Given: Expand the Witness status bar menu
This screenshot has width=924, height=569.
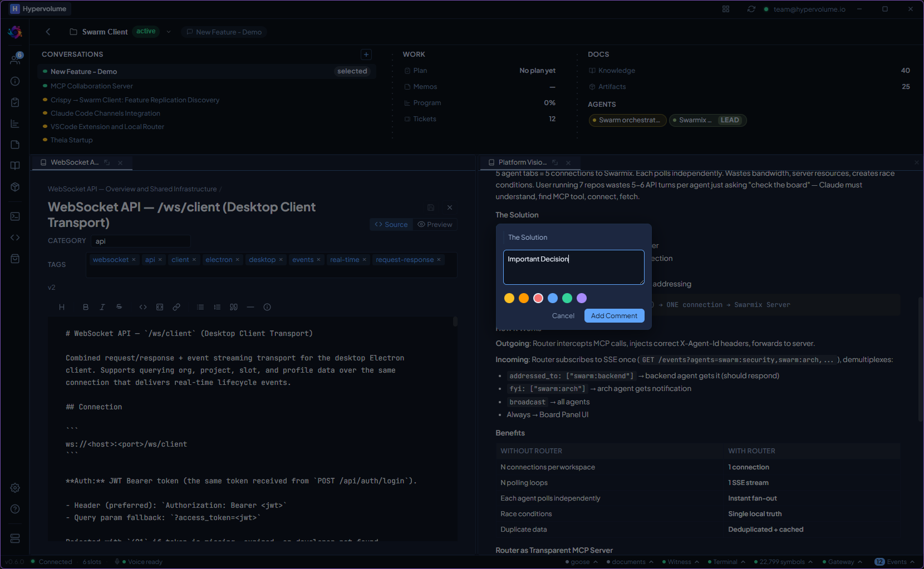Looking at the screenshot, I should (680, 562).
